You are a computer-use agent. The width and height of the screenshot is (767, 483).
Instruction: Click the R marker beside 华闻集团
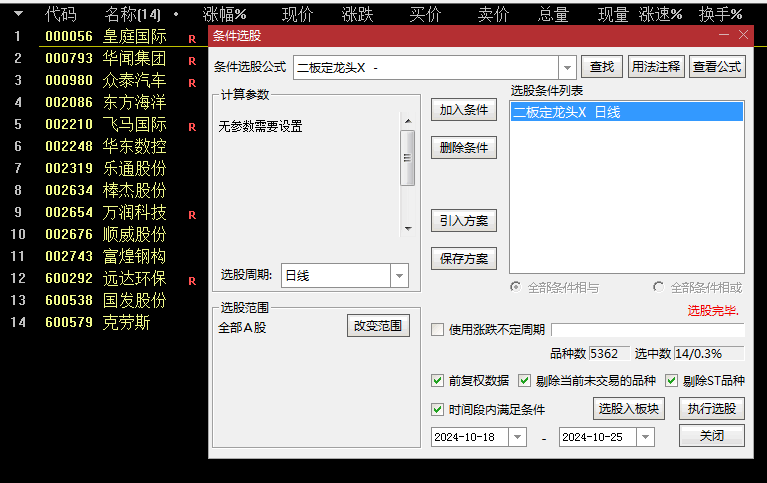tap(192, 61)
